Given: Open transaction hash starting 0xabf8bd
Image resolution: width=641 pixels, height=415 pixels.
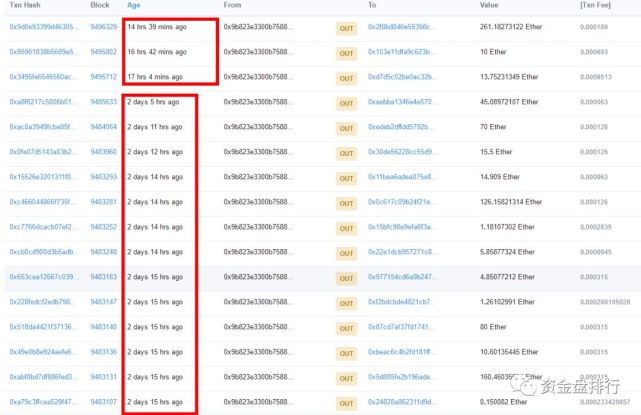Looking at the screenshot, I should click(43, 377).
